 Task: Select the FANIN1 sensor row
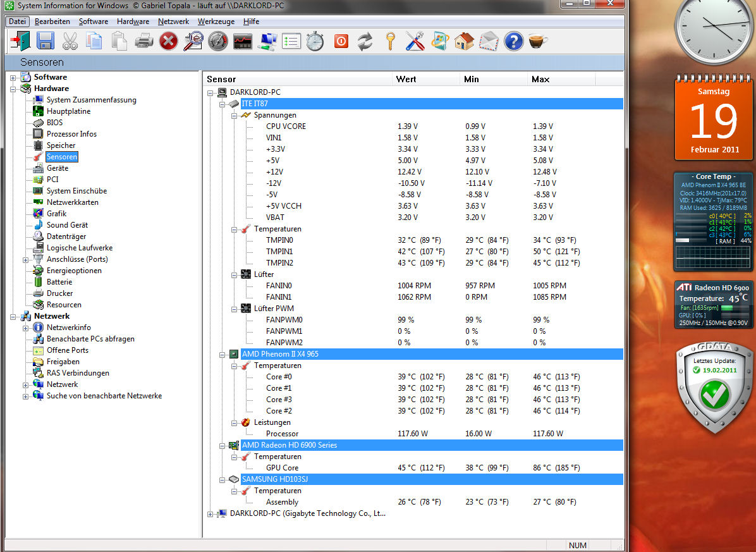coord(415,297)
